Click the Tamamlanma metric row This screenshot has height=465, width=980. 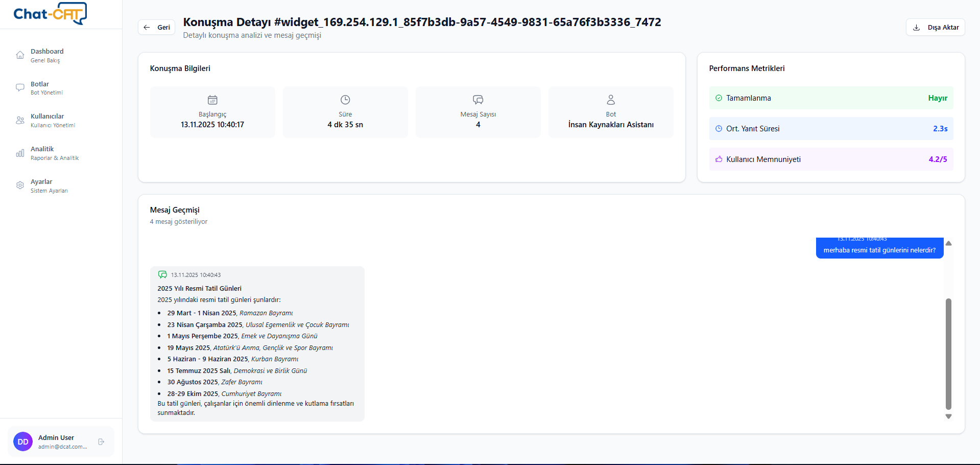coord(830,98)
